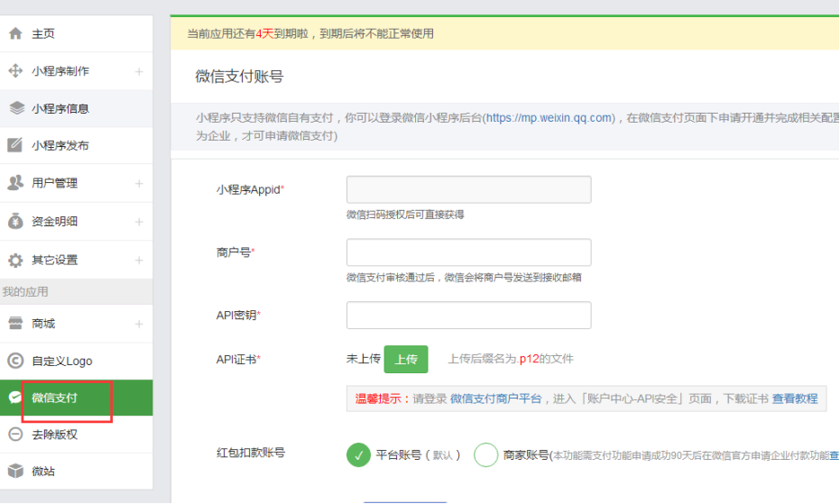
Task: Select the 商家账号 radio option
Action: 486,455
